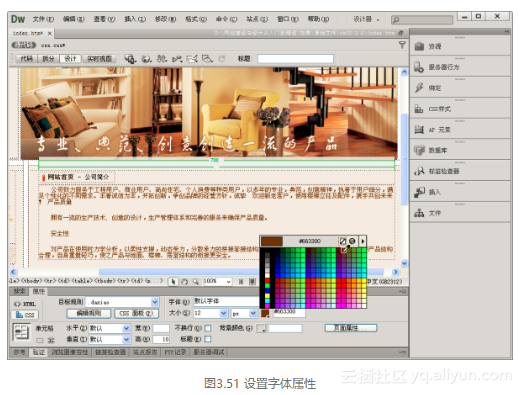The width and height of the screenshot is (523, 395).
Task: Open the 编辑(E) menu
Action: pos(74,19)
